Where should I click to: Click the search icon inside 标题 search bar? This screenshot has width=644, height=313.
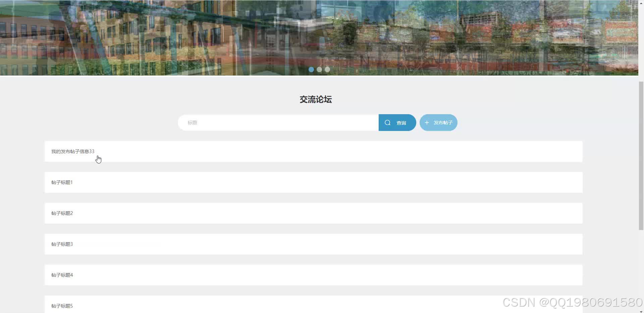click(x=388, y=122)
